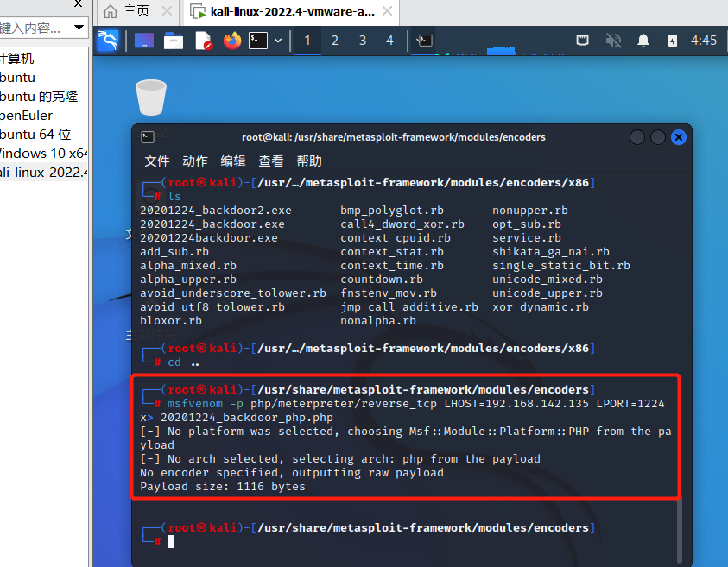Open the notifications bell icon
Screen dimensions: 728x567
[643, 41]
